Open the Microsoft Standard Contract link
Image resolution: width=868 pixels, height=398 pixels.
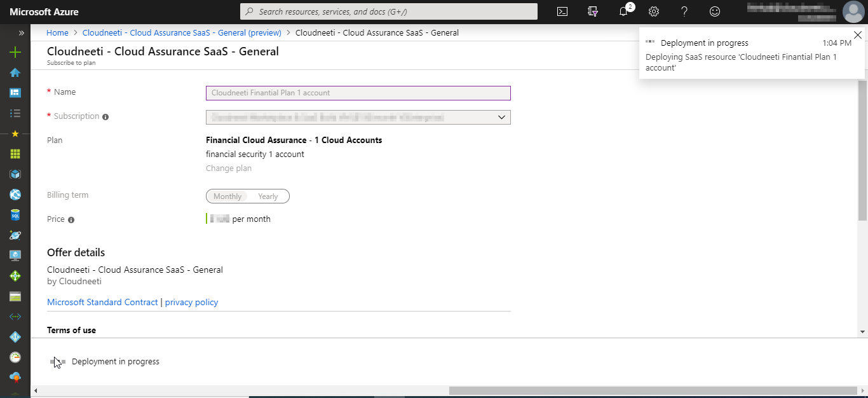coord(102,302)
